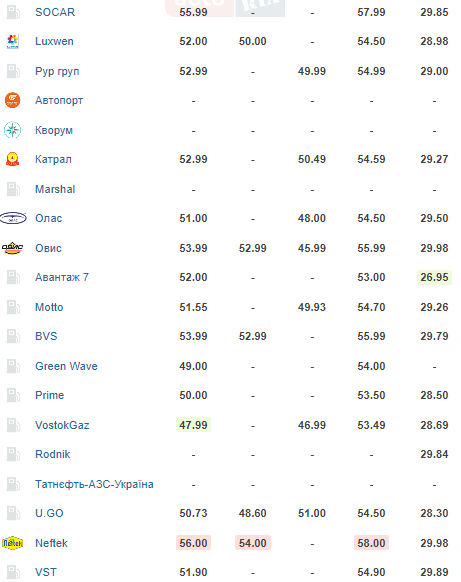Click the Luxwen colorful logo icon
This screenshot has width=461, height=582.
coord(13,41)
